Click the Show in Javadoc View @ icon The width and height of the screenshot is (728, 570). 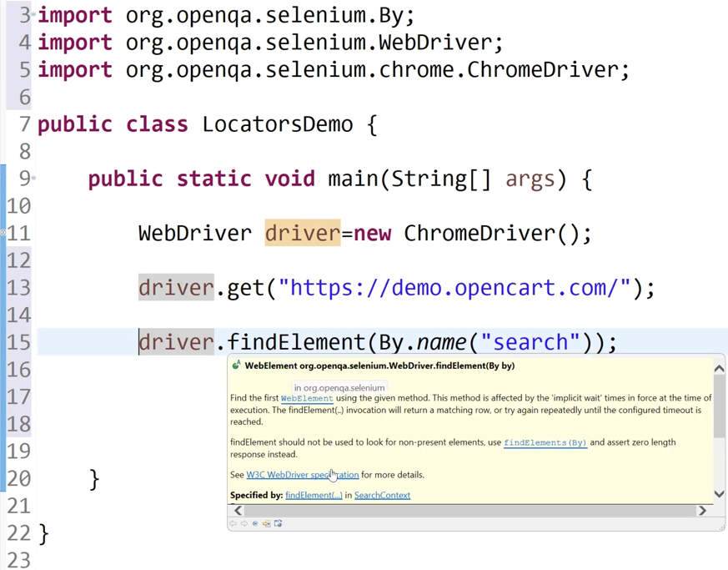(x=255, y=523)
